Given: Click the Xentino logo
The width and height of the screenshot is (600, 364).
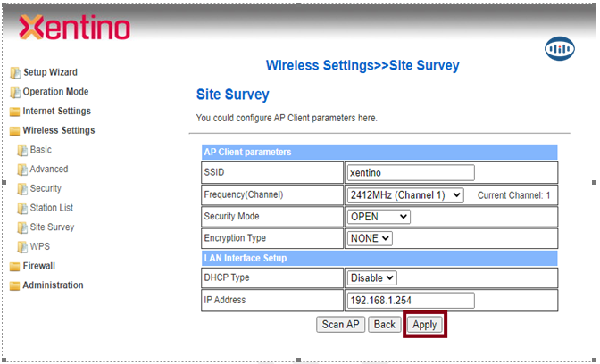Looking at the screenshot, I should 74,29.
